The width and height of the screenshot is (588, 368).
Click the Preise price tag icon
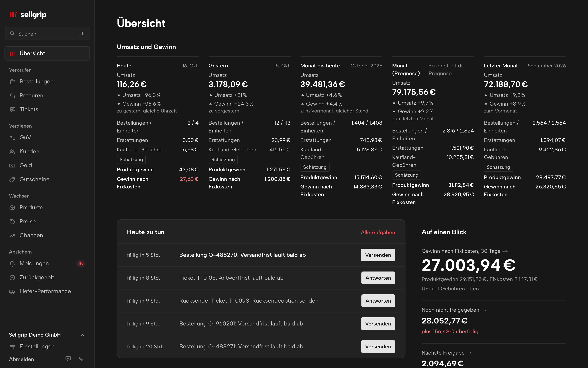tap(12, 222)
